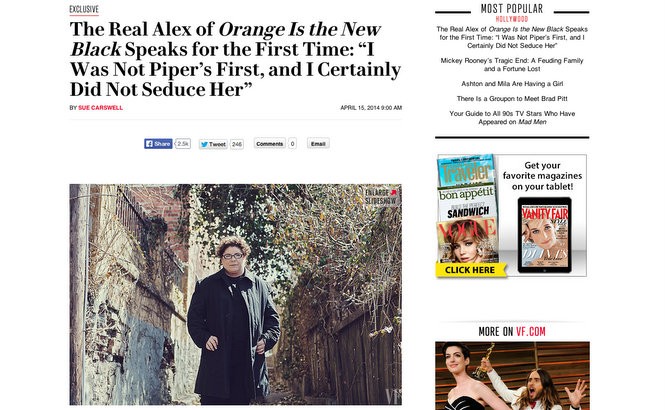Click the Vogue magazine cover
Image resolution: width=665 pixels, height=410 pixels.
click(467, 241)
